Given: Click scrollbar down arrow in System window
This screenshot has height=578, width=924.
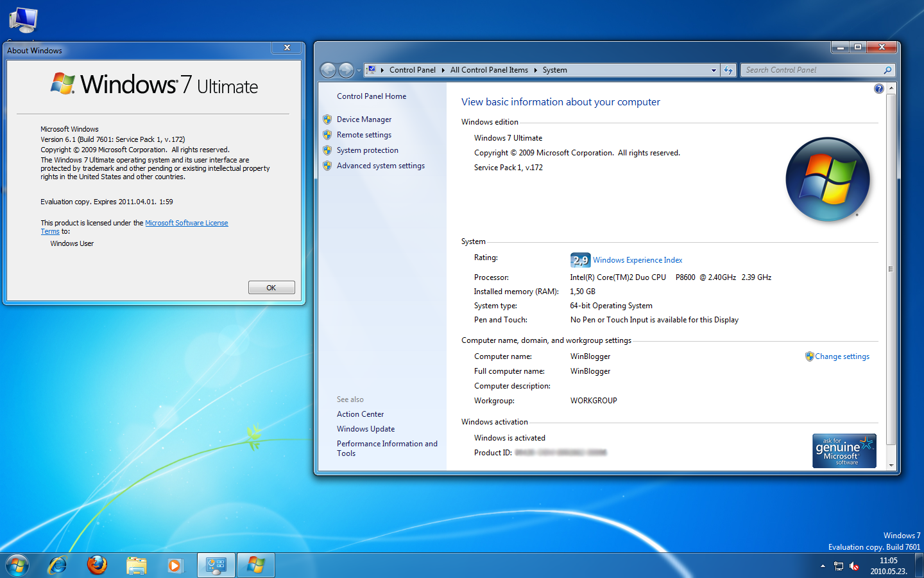Looking at the screenshot, I should pyautogui.click(x=891, y=465).
